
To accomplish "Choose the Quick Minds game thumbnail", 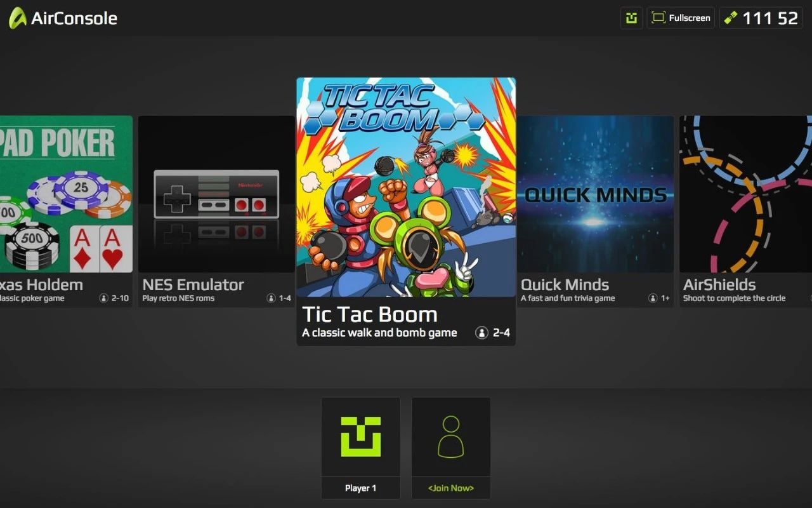I will tap(596, 194).
